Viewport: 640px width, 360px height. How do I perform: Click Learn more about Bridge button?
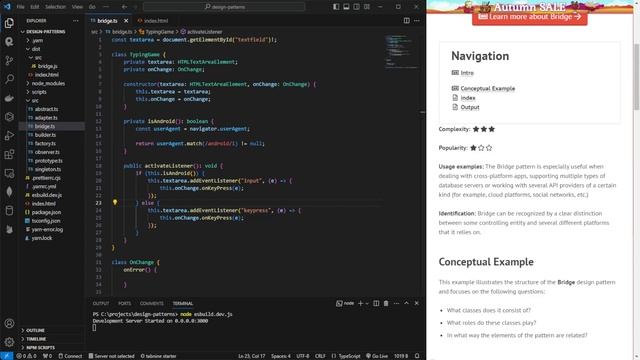click(530, 17)
